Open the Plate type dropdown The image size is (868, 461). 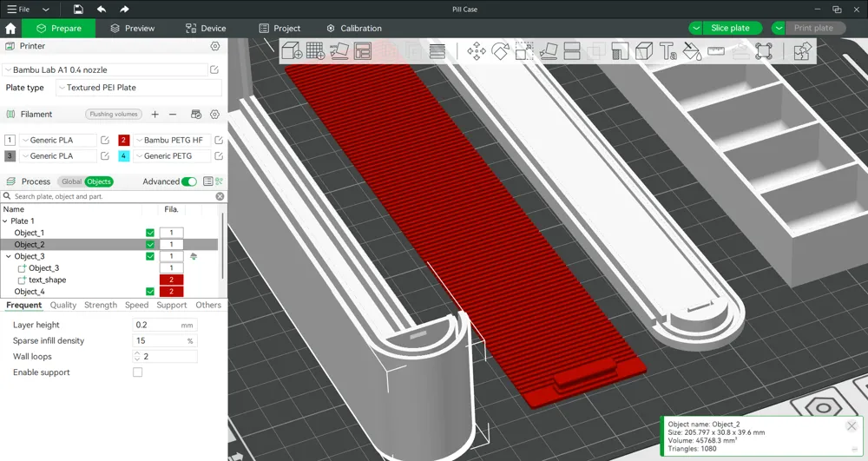tap(139, 88)
